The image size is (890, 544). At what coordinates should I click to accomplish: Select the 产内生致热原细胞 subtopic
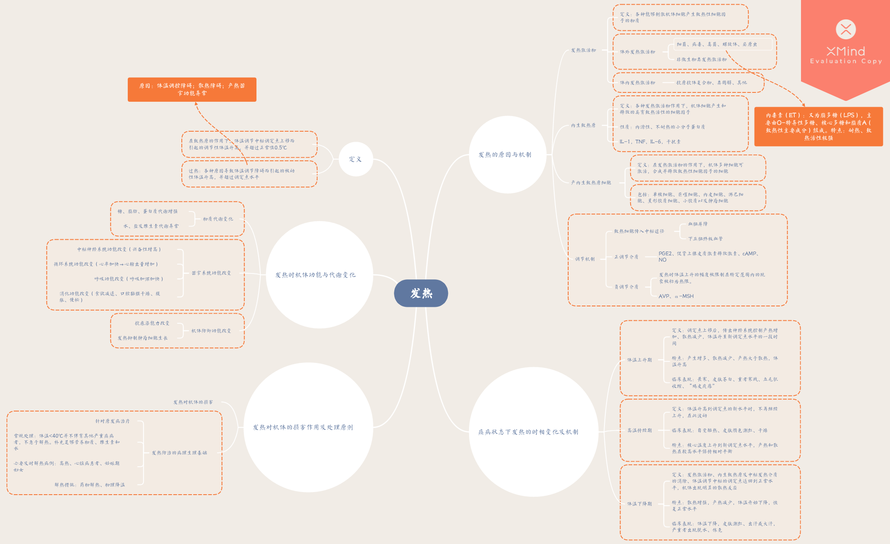tap(590, 183)
